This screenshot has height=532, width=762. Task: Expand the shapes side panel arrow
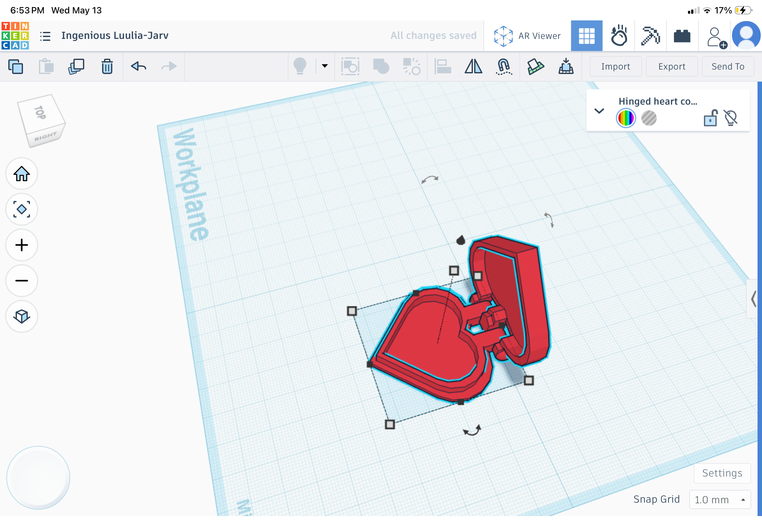click(754, 299)
